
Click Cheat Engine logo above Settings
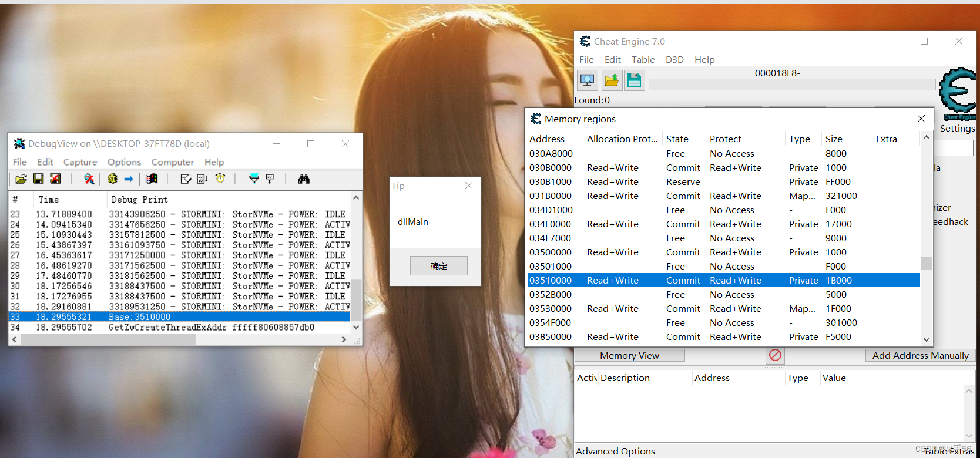[x=957, y=92]
